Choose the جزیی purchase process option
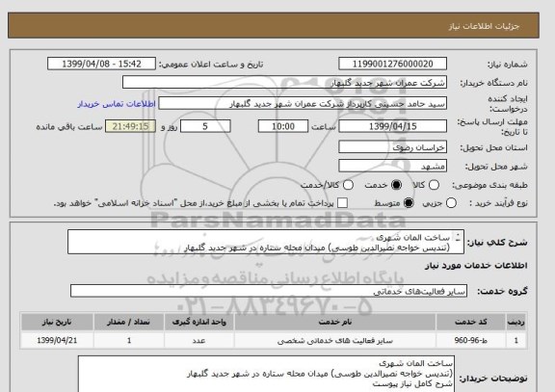This screenshot has width=555, height=392. [451, 203]
